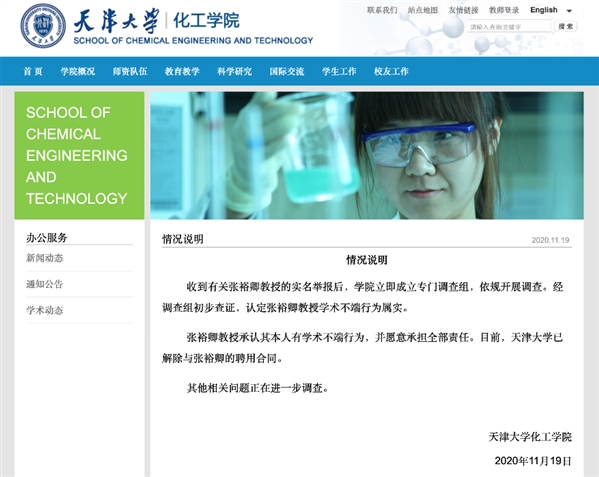The height and width of the screenshot is (477, 599).
Task: Click the 搜索 search button
Action: (x=565, y=26)
